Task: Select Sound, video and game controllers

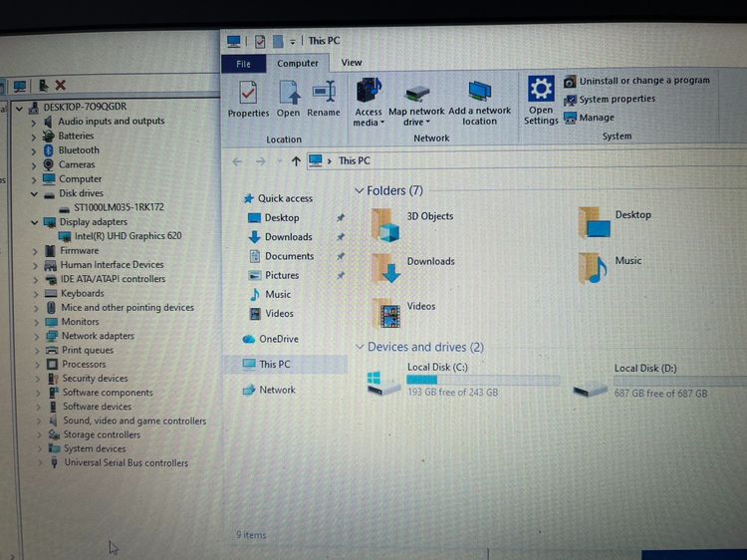Action: coord(127,421)
